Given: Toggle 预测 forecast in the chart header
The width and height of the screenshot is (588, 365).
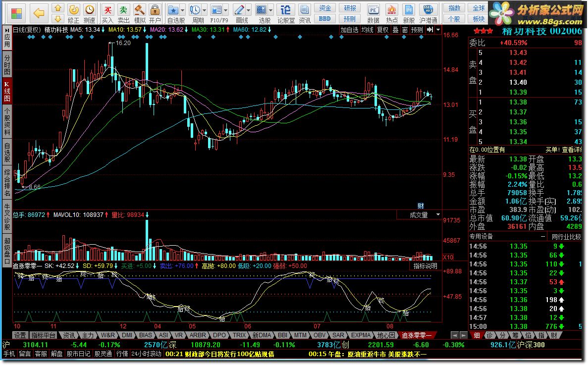Looking at the screenshot, I should (417, 30).
